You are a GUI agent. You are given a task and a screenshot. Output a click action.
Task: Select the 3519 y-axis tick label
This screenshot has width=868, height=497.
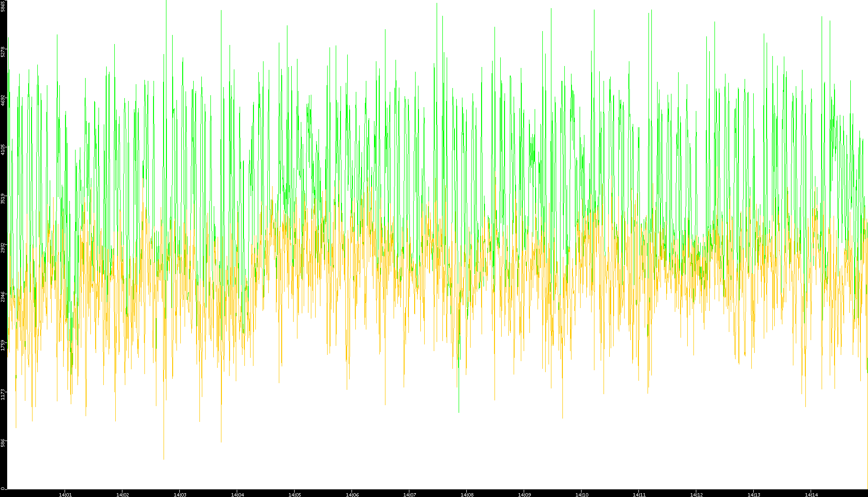tap(3, 198)
